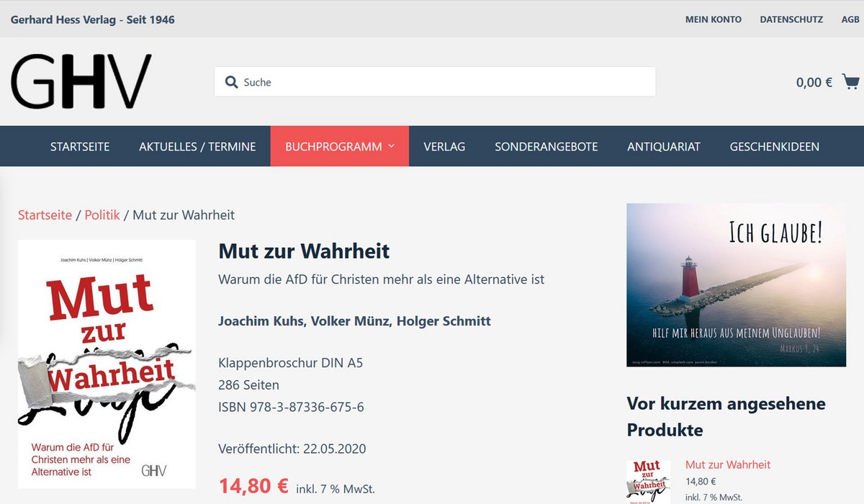Click the 14,80 € product price
864x504 pixels.
(x=254, y=485)
